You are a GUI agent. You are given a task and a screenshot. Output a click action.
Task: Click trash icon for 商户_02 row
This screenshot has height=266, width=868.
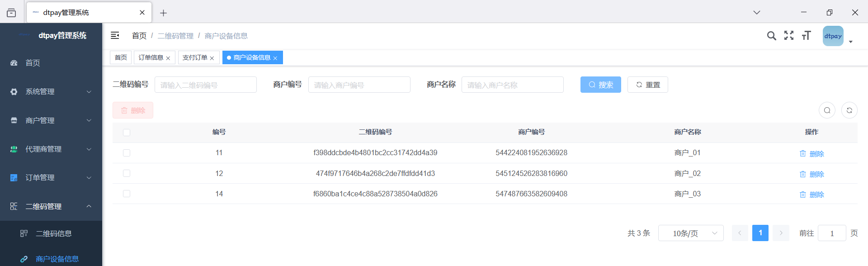pos(803,174)
